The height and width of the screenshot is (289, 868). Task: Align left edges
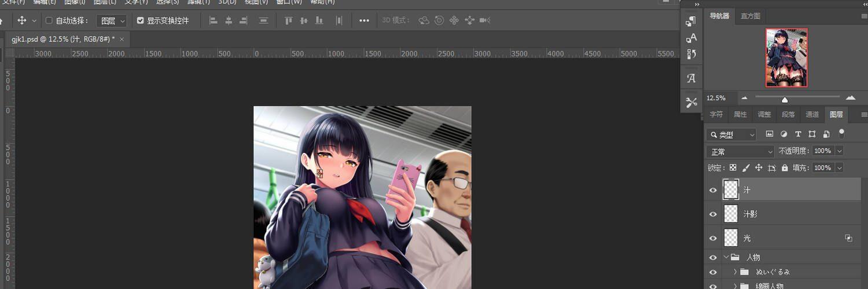coord(213,20)
